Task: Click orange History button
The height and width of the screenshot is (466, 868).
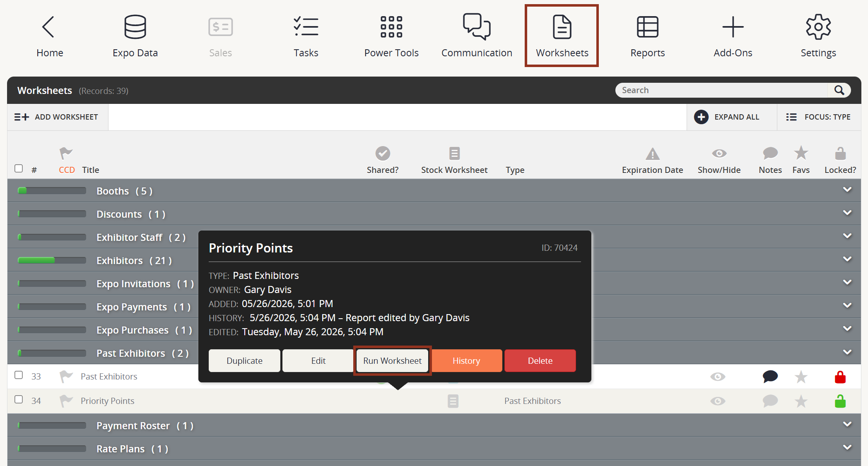Action: pyautogui.click(x=466, y=360)
